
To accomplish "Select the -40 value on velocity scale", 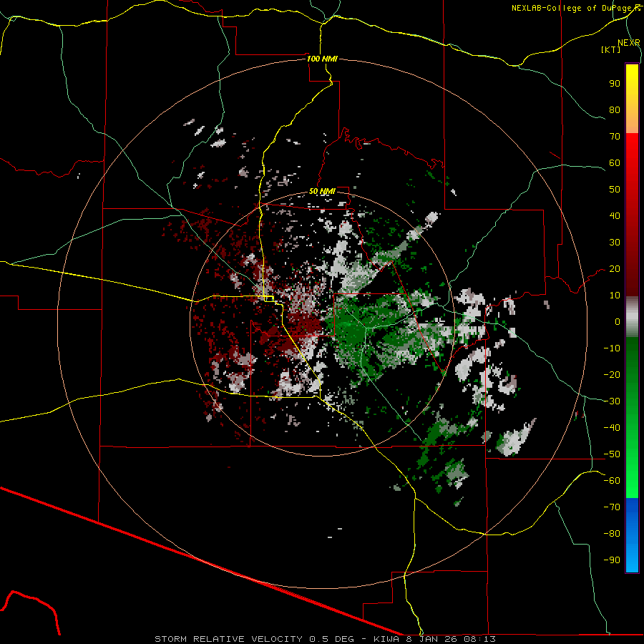I will (x=612, y=428).
